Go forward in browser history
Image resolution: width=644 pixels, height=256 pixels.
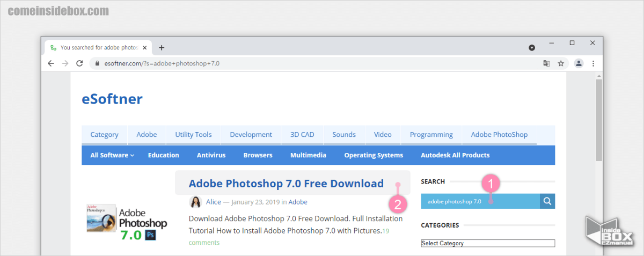65,63
